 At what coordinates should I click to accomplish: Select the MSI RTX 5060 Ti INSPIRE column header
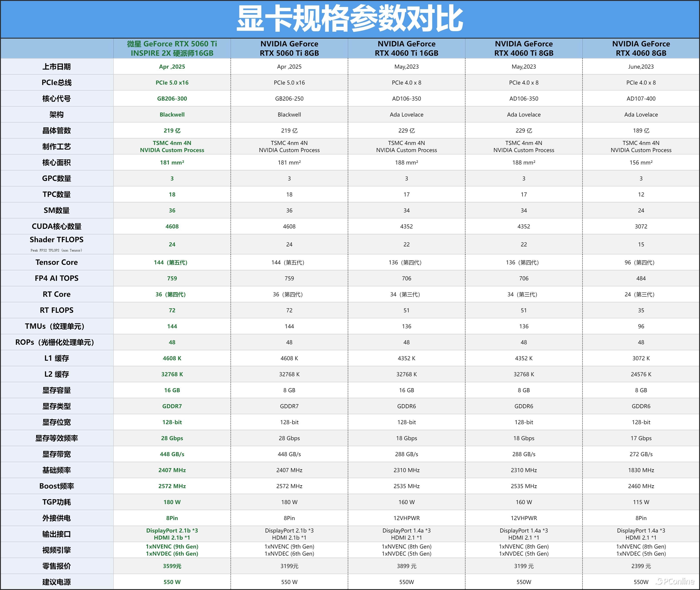[x=172, y=48]
